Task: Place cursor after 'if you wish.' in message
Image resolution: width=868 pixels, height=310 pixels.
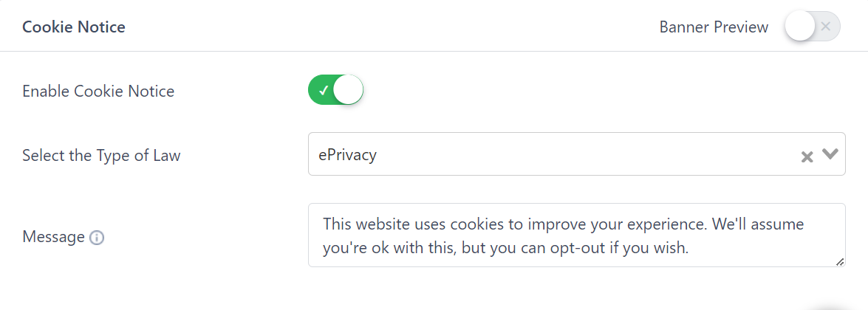Action: click(x=690, y=249)
